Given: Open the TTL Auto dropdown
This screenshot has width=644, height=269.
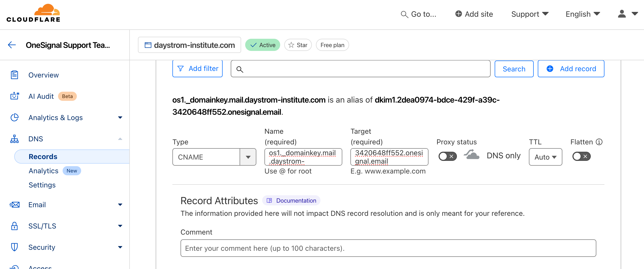Looking at the screenshot, I should [x=545, y=157].
